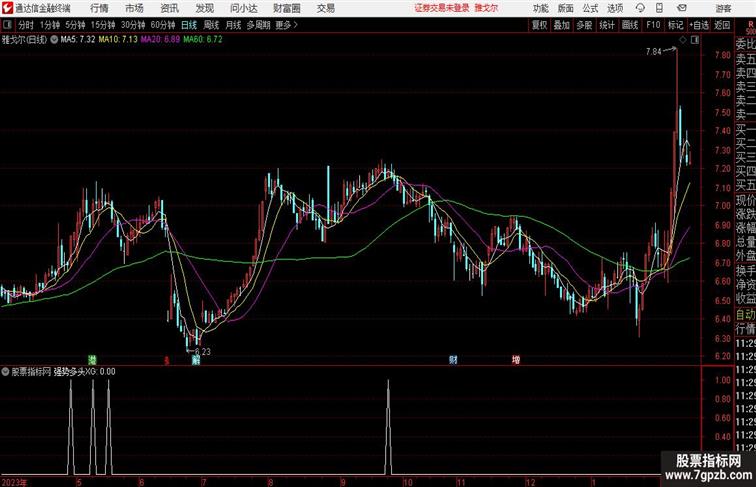This screenshot has width=756, height=487.
Task: Toggle the left sidebar panel icon
Action: (x=7, y=25)
